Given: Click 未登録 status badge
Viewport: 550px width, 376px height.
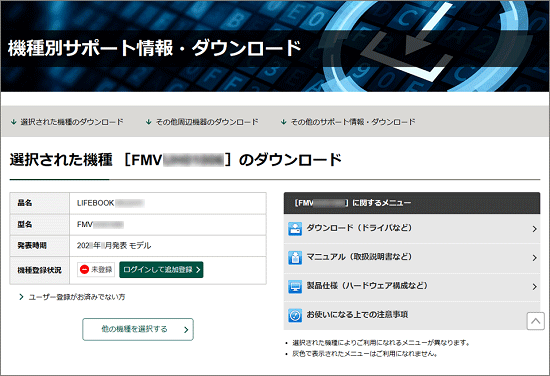Looking at the screenshot, I should (96, 269).
